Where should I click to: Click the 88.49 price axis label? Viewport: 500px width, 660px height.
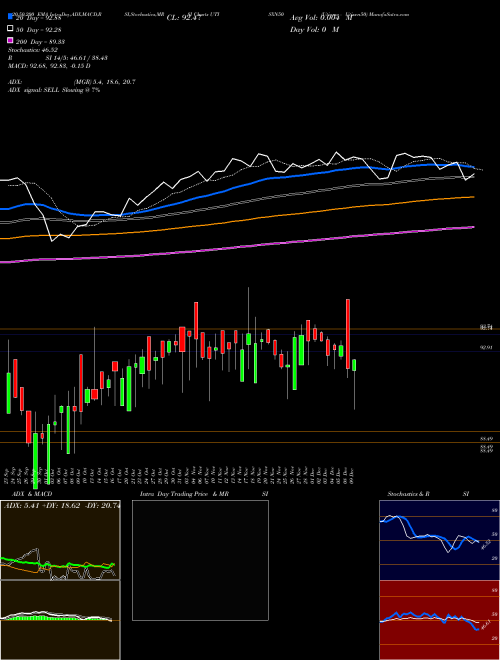[x=487, y=438]
